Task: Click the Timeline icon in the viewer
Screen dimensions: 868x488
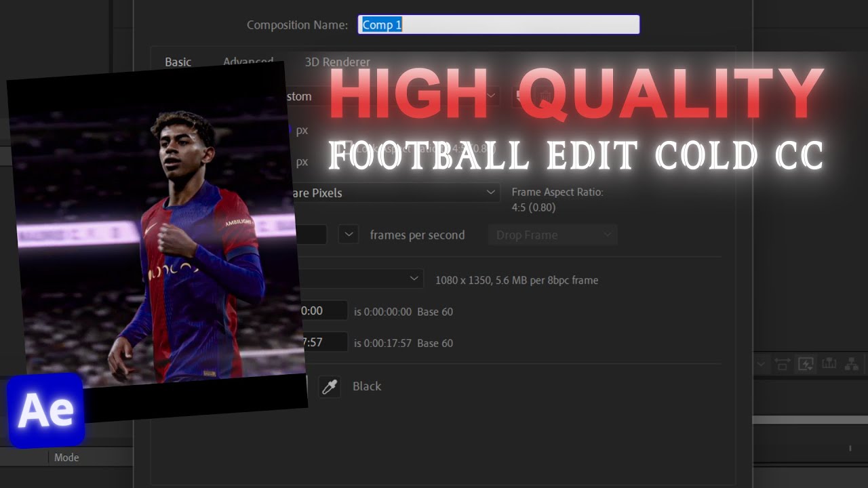Action: pos(829,365)
